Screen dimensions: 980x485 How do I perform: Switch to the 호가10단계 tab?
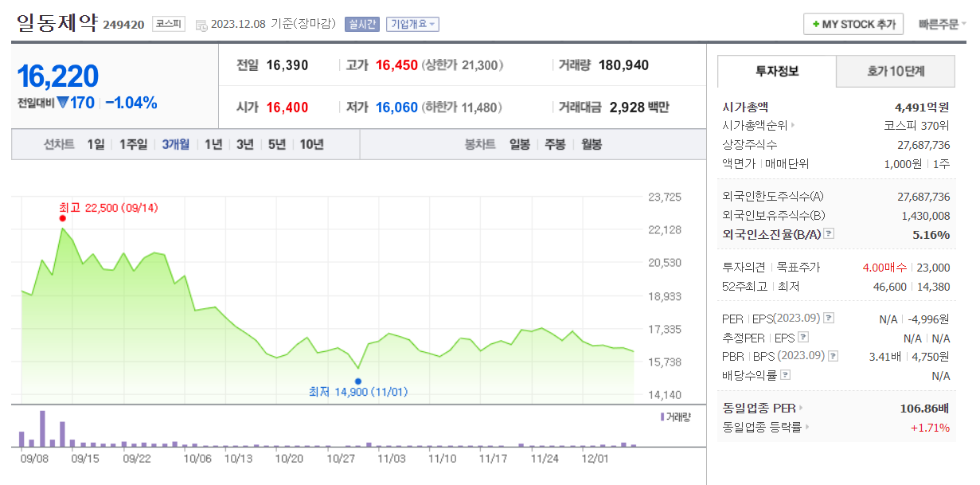tap(896, 72)
